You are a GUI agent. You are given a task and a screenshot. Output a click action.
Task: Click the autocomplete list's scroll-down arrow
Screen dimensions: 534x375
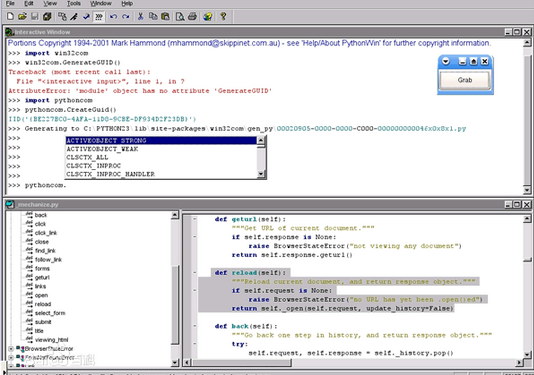(261, 174)
